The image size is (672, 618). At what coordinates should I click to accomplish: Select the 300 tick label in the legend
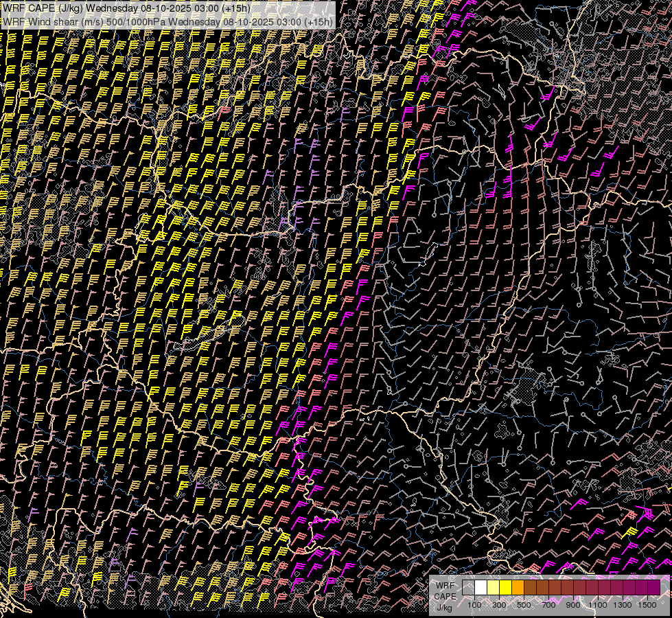point(499,604)
